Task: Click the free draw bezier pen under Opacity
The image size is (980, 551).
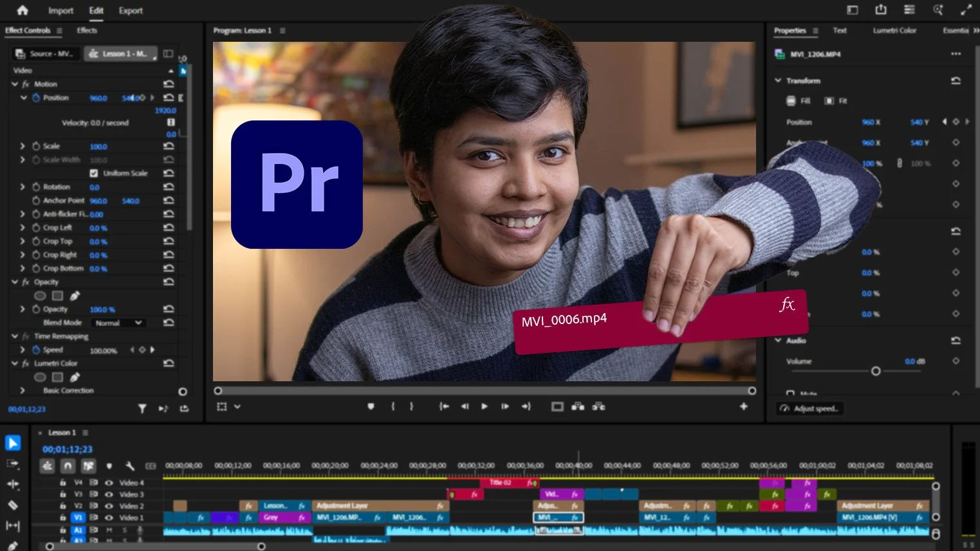Action: 75,296
